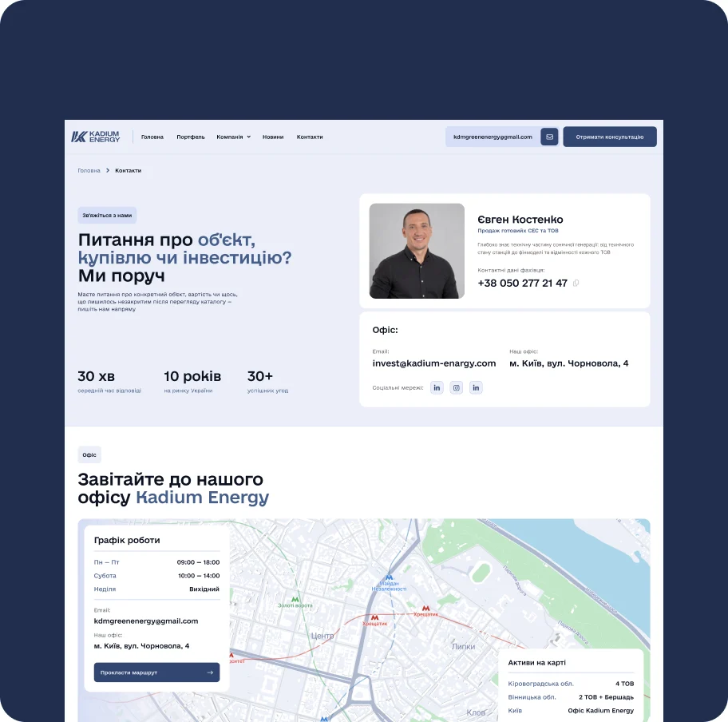
Task: Click the Вінницька обл. assets row
Action: coord(571,697)
